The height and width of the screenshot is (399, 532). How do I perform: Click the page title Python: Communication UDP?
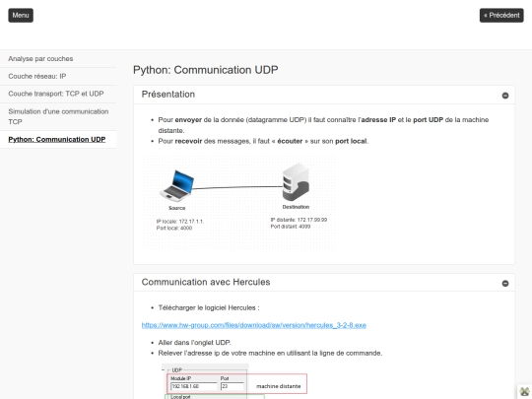tap(206, 70)
